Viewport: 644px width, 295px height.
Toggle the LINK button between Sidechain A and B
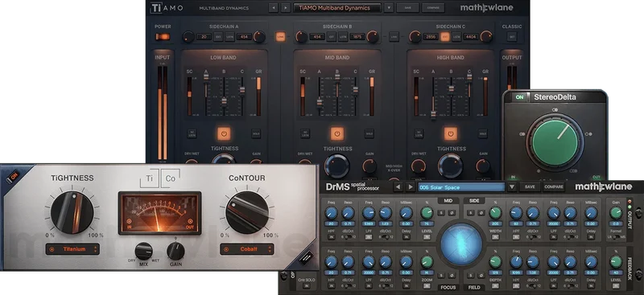pyautogui.click(x=280, y=37)
